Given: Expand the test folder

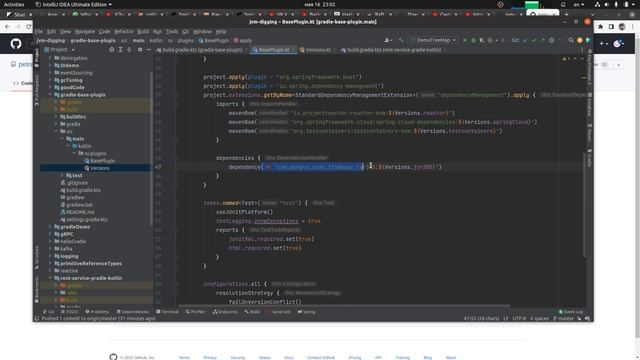Looking at the screenshot, I should tap(62, 176).
